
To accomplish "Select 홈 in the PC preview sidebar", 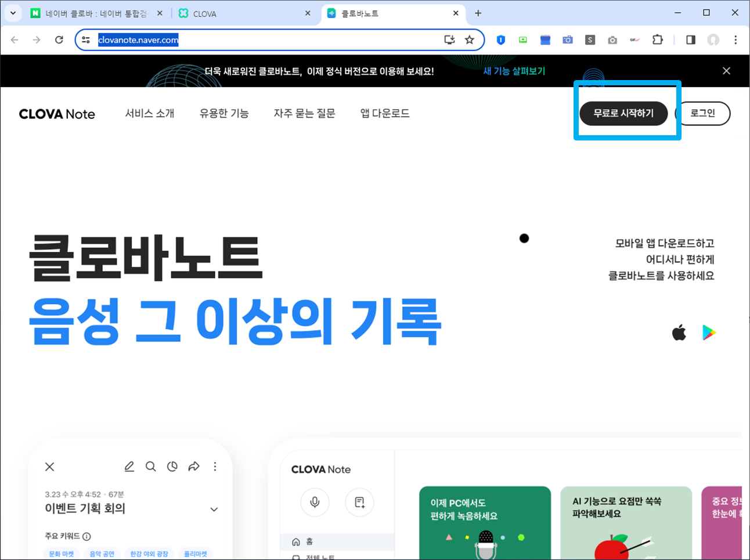I will pyautogui.click(x=337, y=541).
